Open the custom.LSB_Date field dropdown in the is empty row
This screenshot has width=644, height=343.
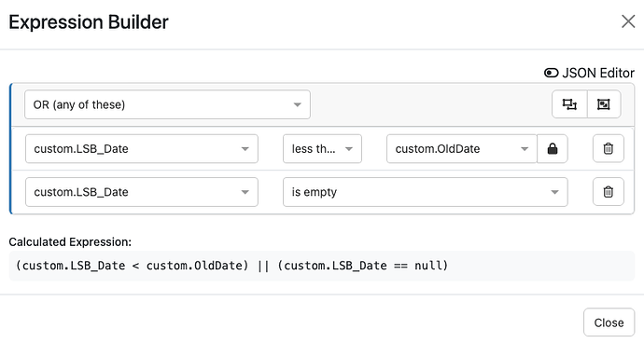pos(142,192)
